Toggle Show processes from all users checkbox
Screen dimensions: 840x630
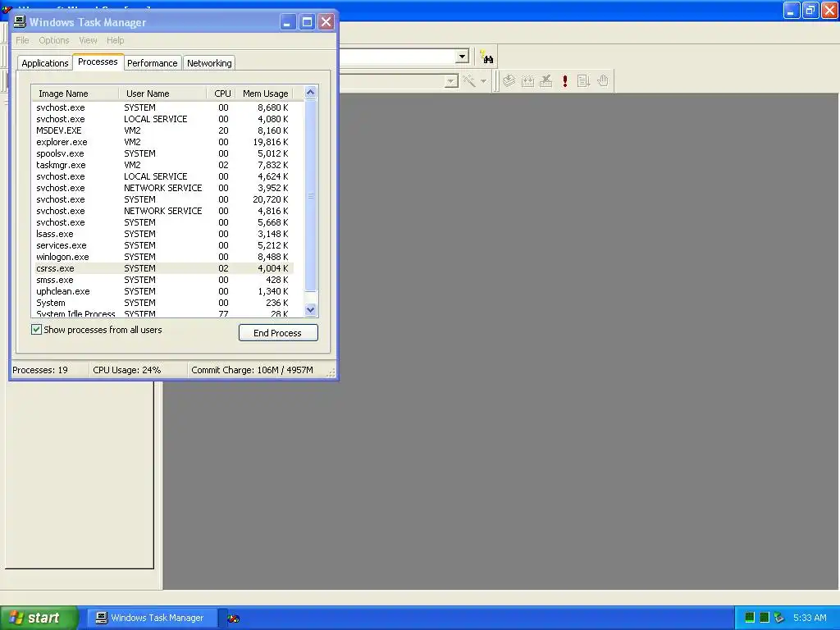click(x=36, y=330)
